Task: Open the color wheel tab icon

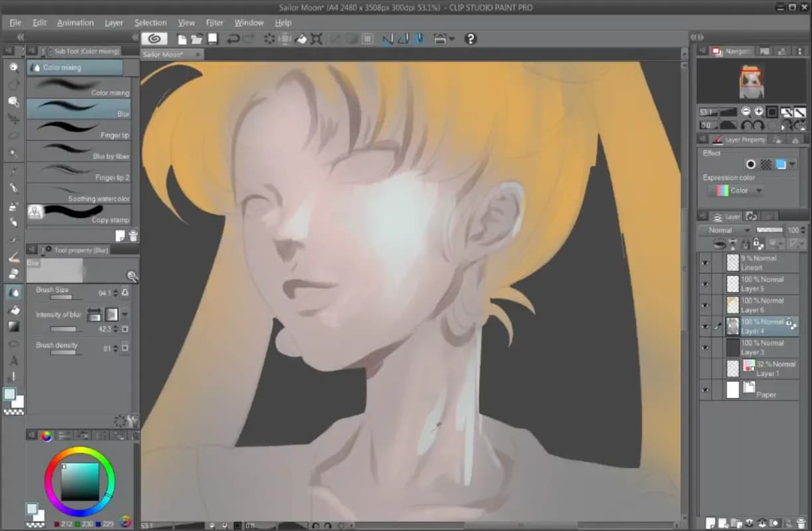Action: [x=46, y=436]
